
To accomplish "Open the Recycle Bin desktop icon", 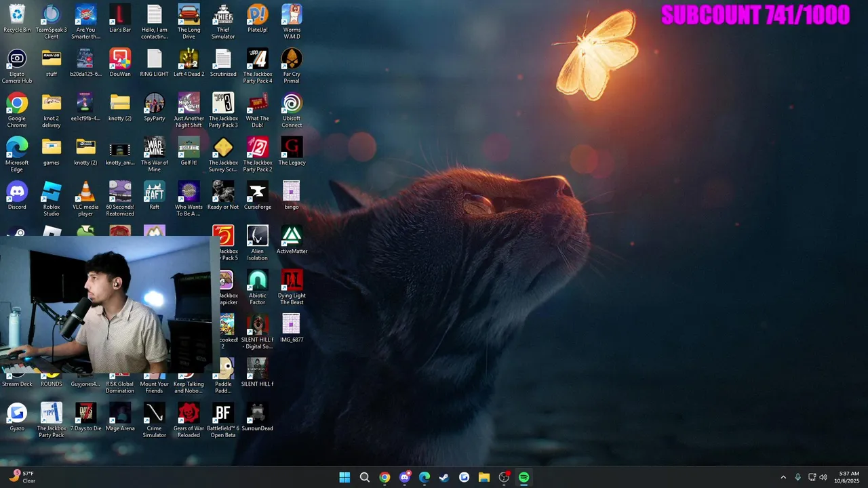I will tap(17, 19).
